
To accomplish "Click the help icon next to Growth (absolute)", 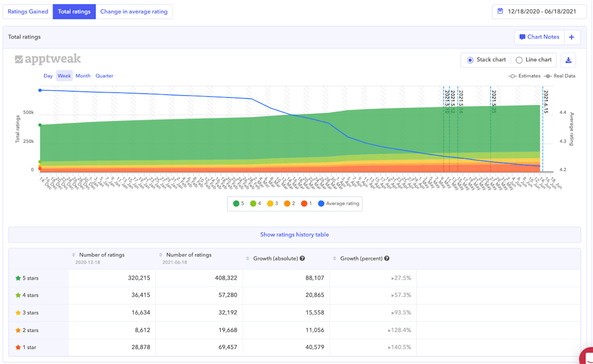I will 302,258.
